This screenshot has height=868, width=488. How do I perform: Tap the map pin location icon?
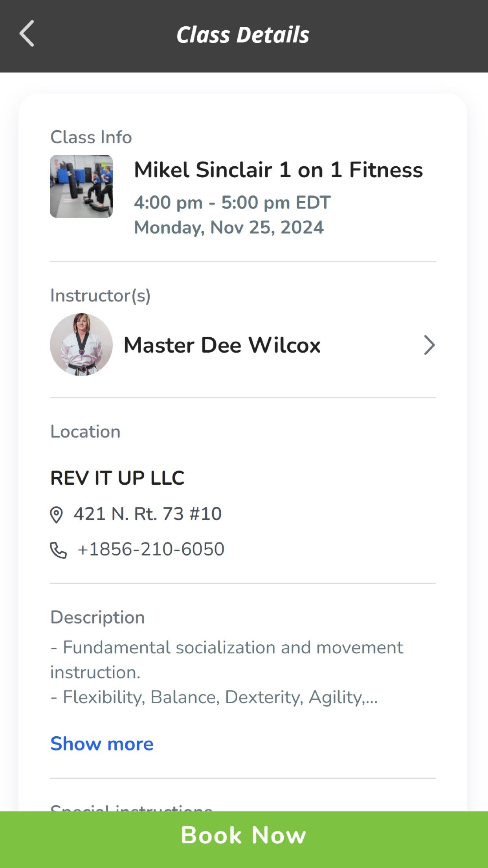click(56, 515)
